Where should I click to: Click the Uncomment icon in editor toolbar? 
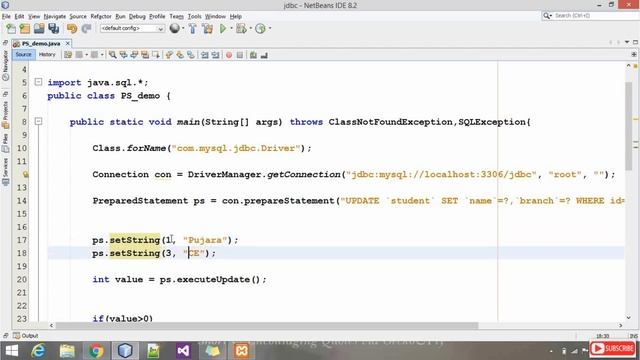pos(264,55)
